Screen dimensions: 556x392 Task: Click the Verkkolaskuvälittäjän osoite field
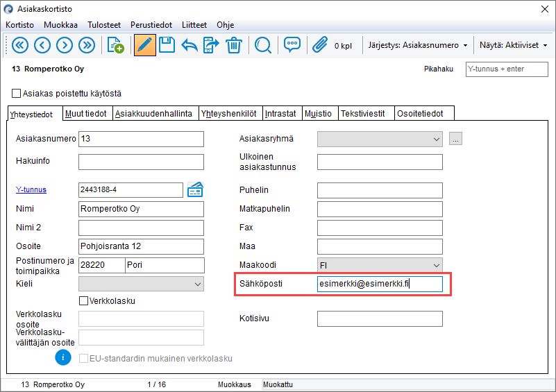click(x=141, y=337)
